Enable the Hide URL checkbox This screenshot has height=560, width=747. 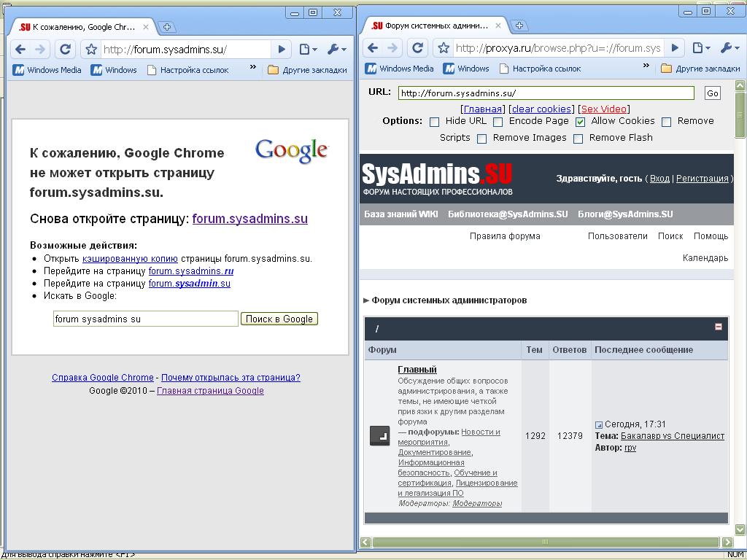point(434,122)
